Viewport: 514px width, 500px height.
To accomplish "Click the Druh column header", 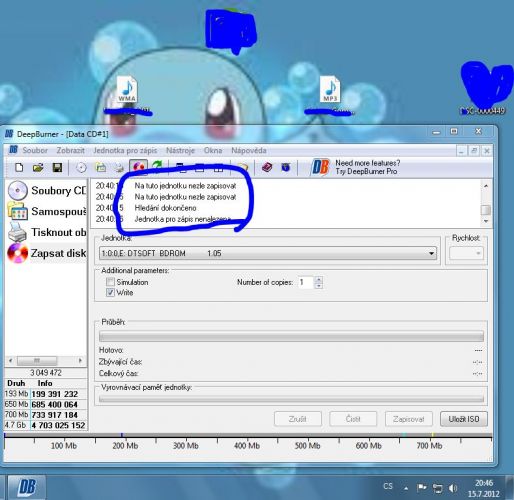I will pos(17,383).
